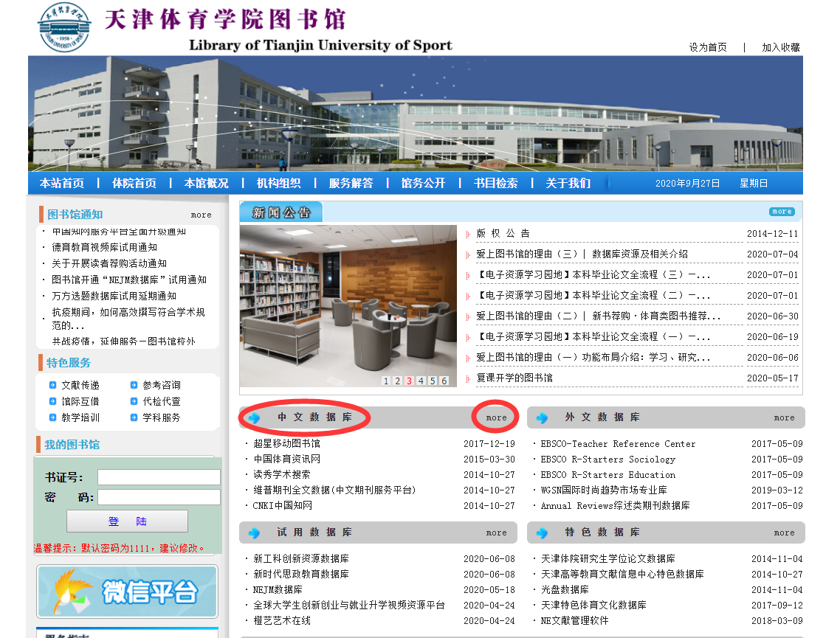This screenshot has height=638, width=840.
Task: Open EBSCO R-Starters Sociology link
Action: [608, 460]
